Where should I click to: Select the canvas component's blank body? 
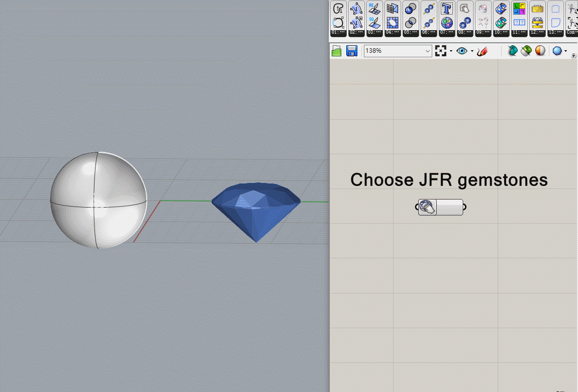point(449,207)
